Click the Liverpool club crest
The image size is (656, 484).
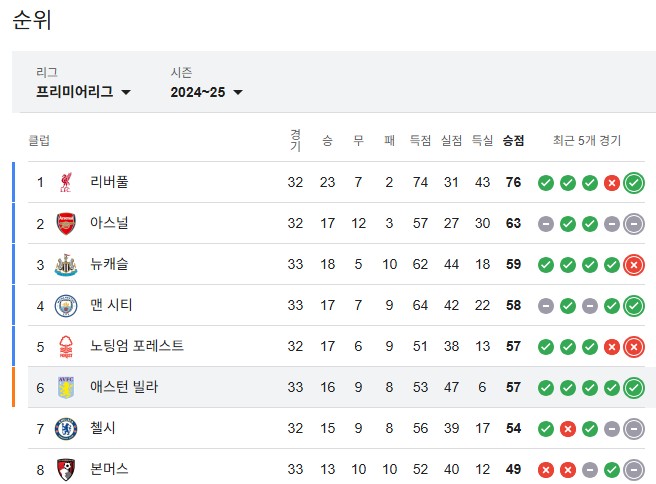click(66, 182)
